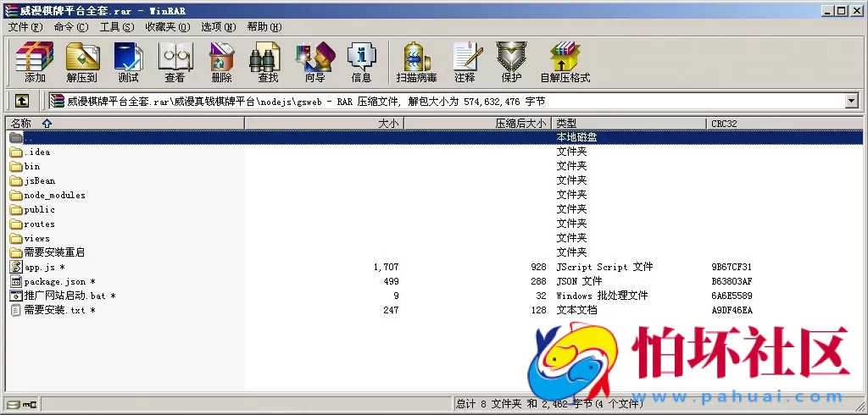
Task: Open the View (查看) toolbar icon
Action: (x=175, y=62)
